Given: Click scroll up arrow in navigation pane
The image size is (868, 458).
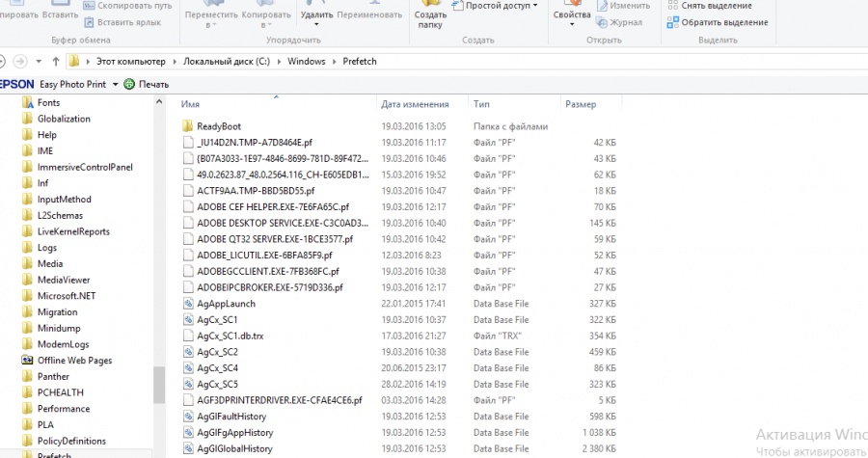Looking at the screenshot, I should tap(159, 102).
